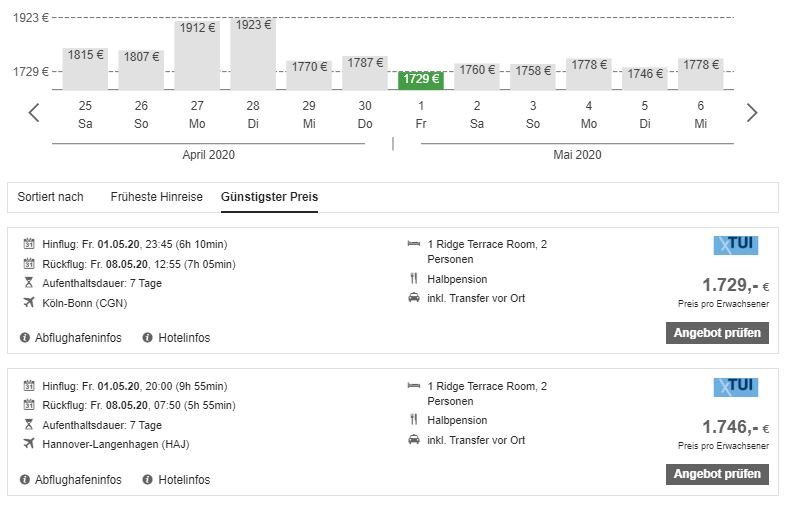Click TUI logo in Köln-Bonn offer
The image size is (794, 505).
735,245
